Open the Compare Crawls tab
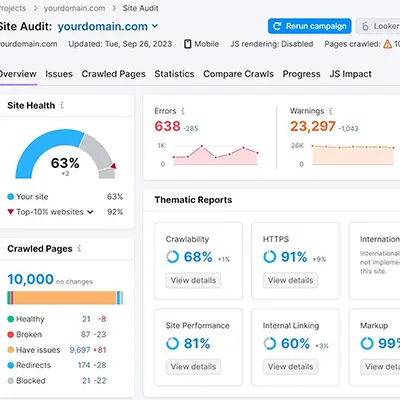The height and width of the screenshot is (400, 400). (238, 74)
